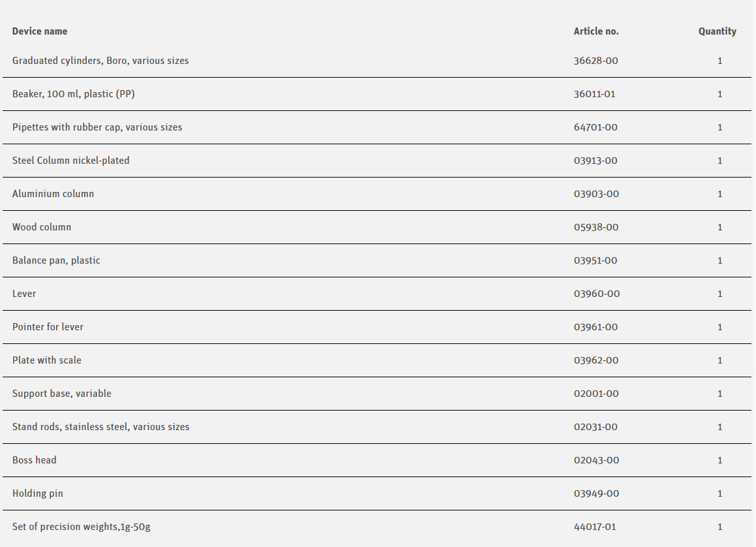Open Stand rods, stainless steel entry

[101, 427]
